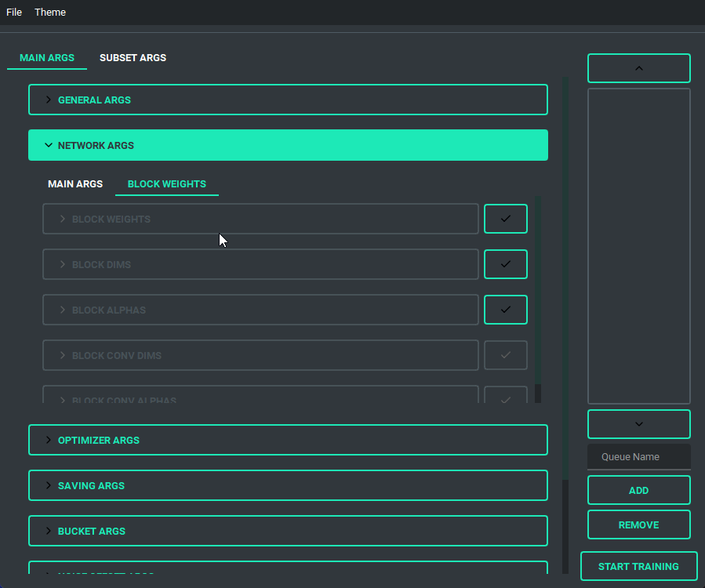Switch to the top-level MAIN ARGS tab
The image size is (705, 588).
pos(47,58)
